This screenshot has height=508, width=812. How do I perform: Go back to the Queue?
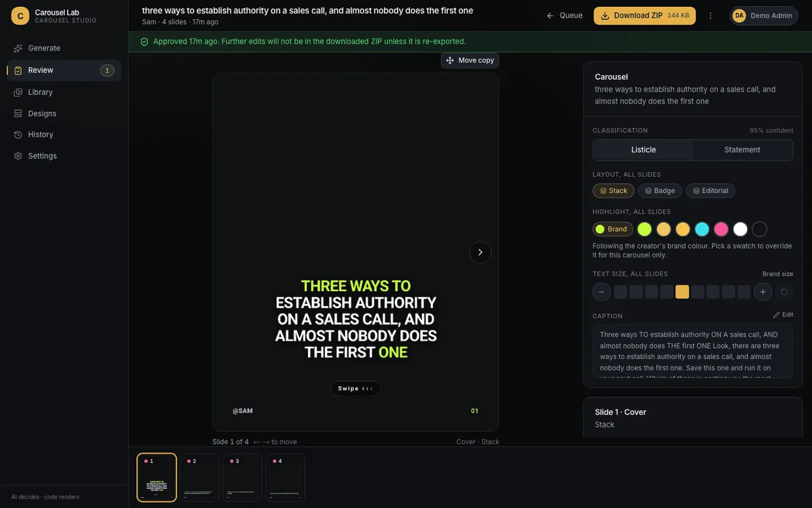[564, 16]
